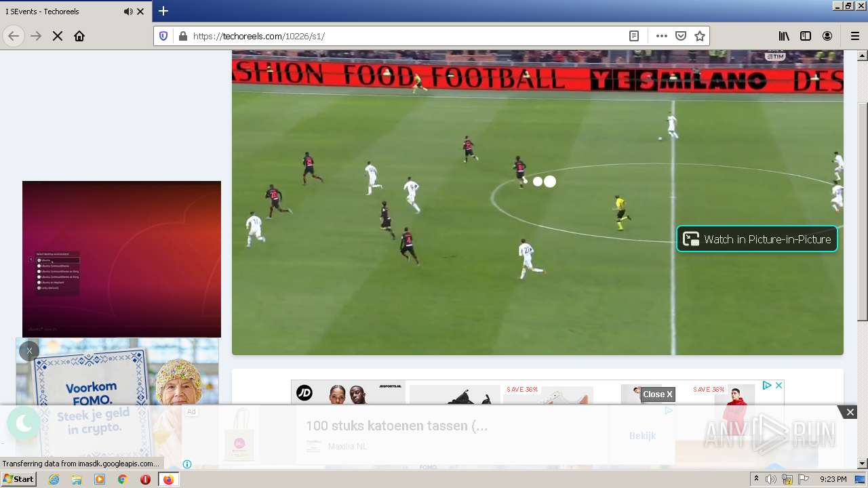Show hidden system tray icons
This screenshot has width=868, height=488.
tap(756, 479)
